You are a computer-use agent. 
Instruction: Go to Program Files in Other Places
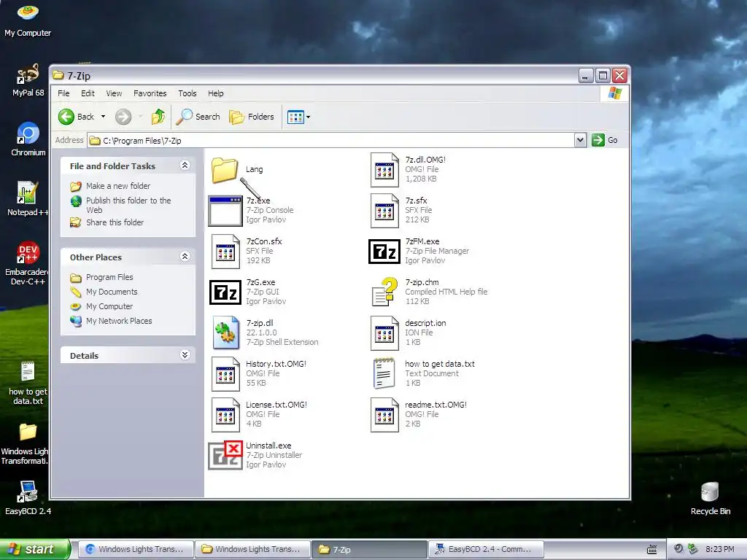point(109,277)
